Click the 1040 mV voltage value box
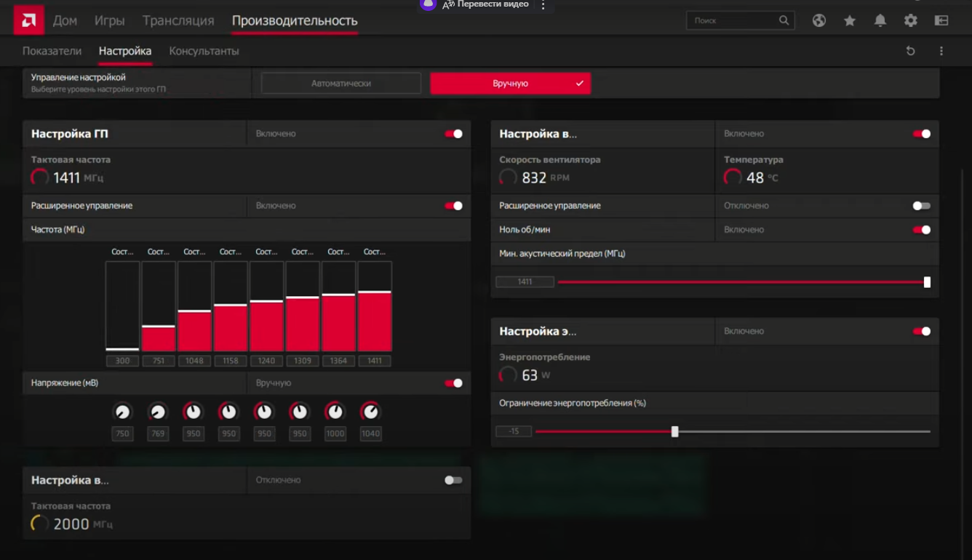The width and height of the screenshot is (972, 560). 370,433
